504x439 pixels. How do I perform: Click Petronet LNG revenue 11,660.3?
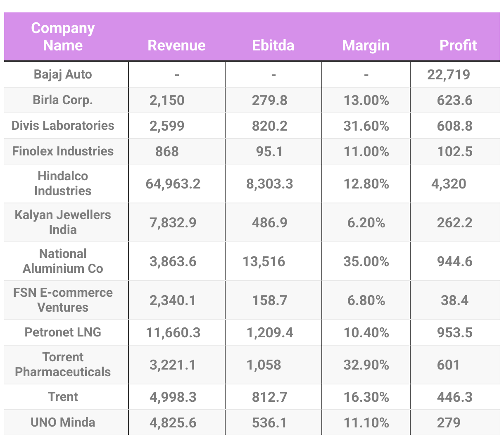click(173, 333)
